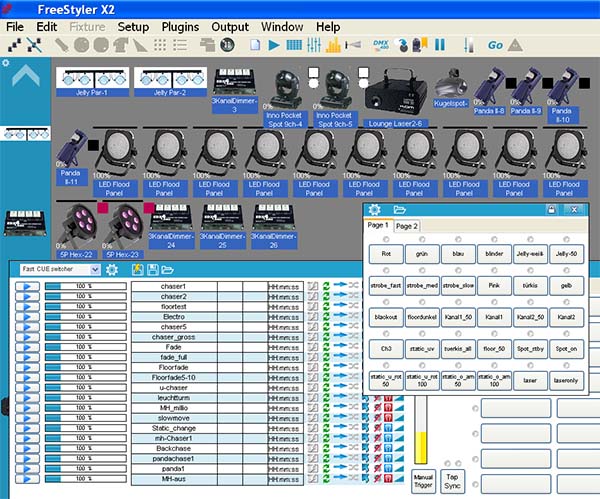The height and width of the screenshot is (499, 600).
Task: Click the gear icon next to Fast CUE switcher
Action: click(x=112, y=270)
